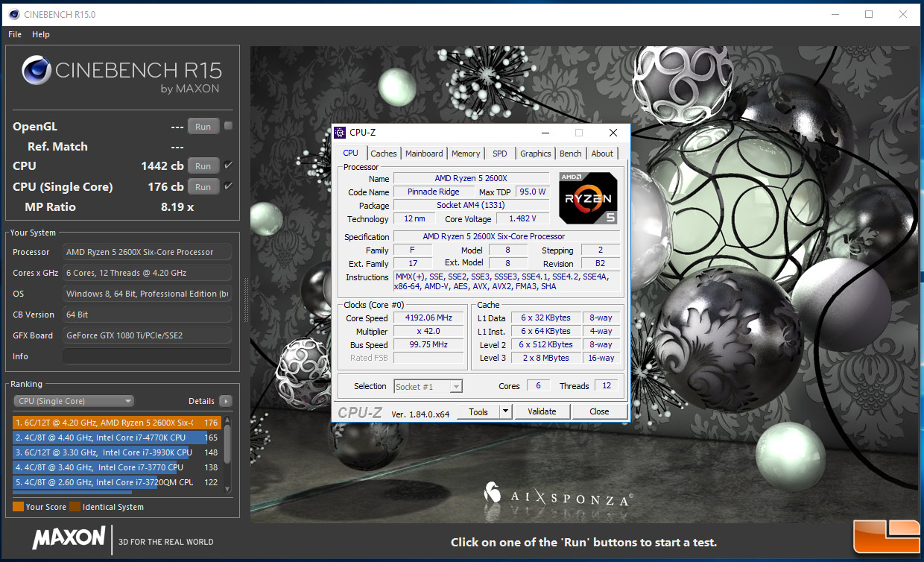This screenshot has height=562, width=924.
Task: Switch to the Memory tab
Action: [x=466, y=154]
